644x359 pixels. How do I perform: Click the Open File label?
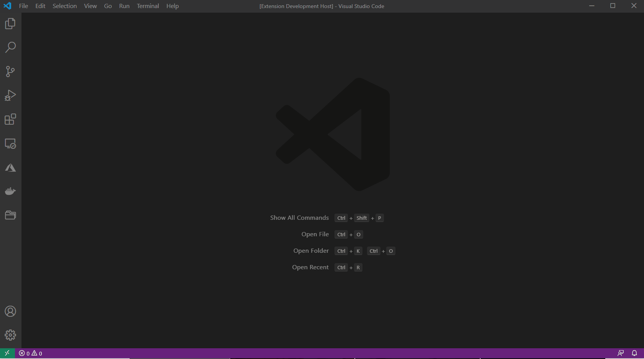(x=315, y=234)
